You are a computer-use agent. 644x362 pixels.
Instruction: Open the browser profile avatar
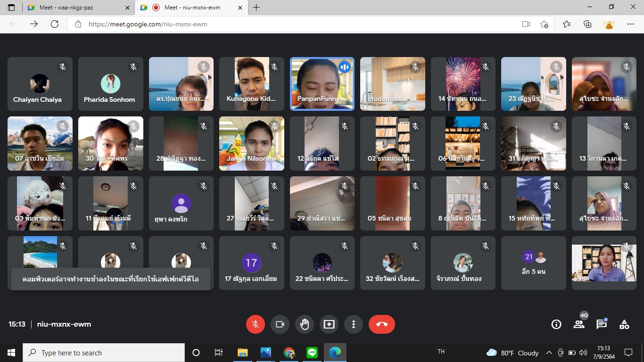609,24
